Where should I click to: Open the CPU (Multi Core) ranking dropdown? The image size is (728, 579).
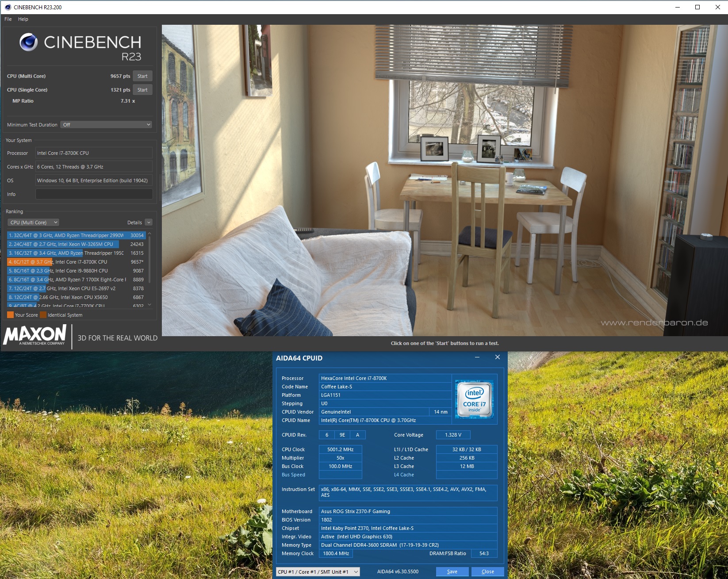33,222
